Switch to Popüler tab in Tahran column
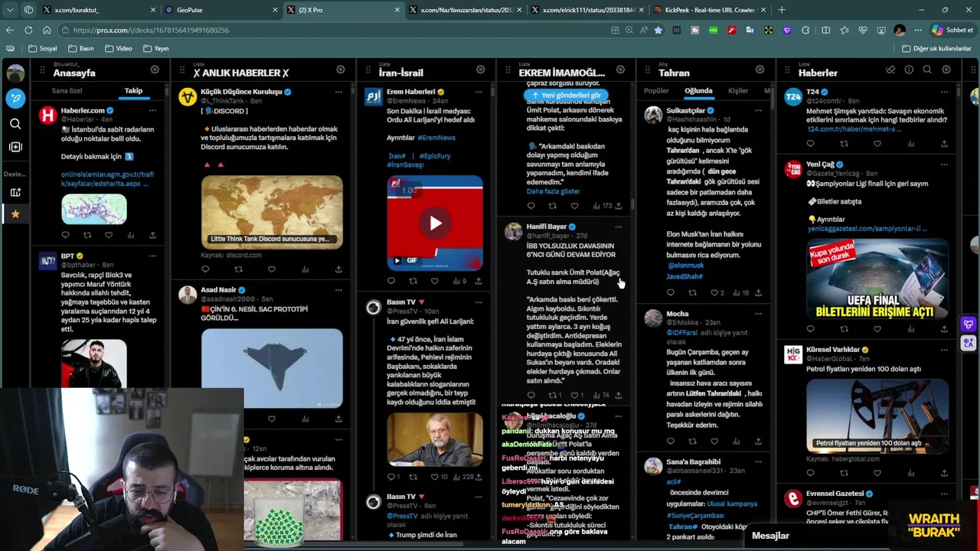 click(x=656, y=90)
